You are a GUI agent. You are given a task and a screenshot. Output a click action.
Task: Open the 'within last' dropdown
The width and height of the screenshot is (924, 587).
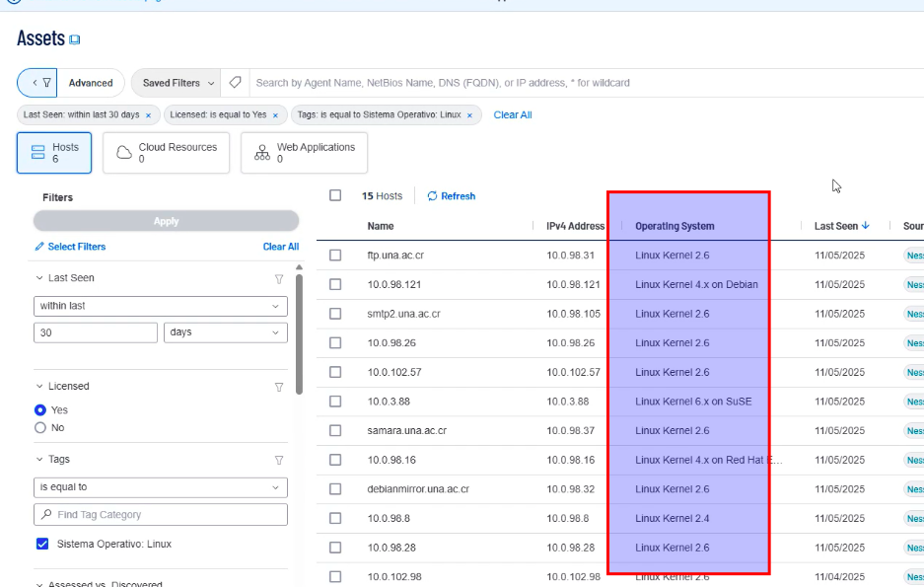coord(160,307)
